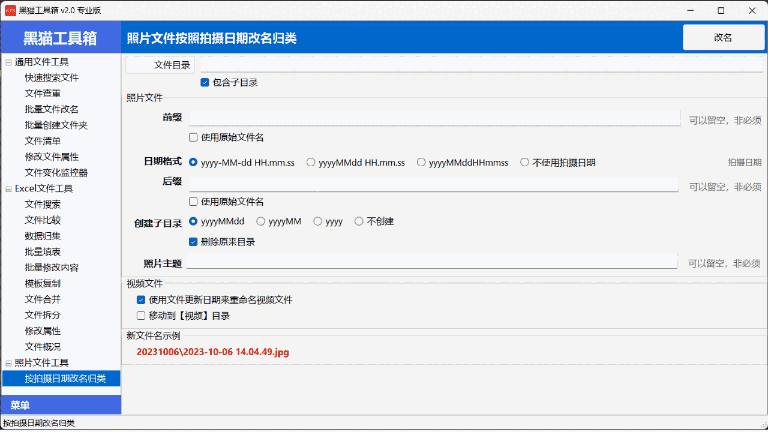Image resolution: width=768 pixels, height=432 pixels.
Task: Open 批量文件改名 in the sidebar
Action: pos(51,109)
